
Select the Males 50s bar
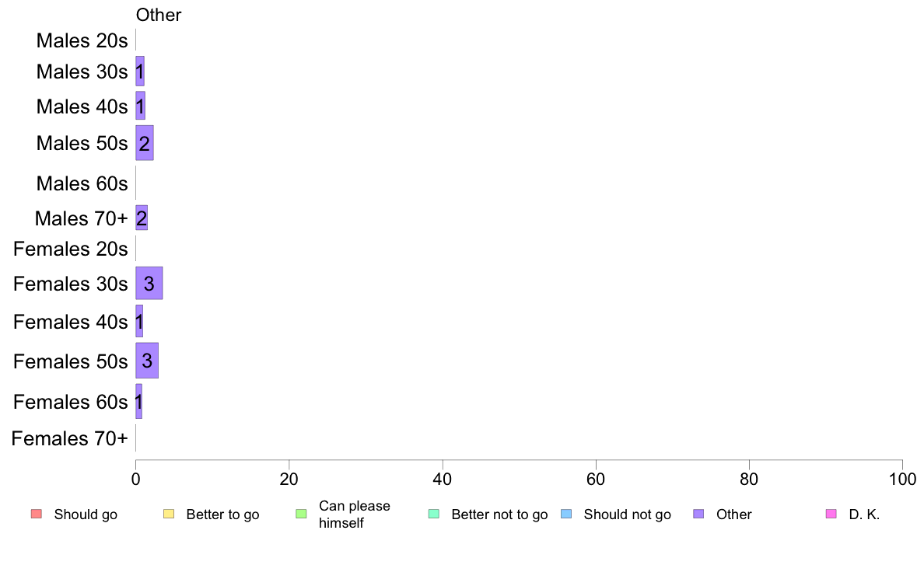pos(145,142)
